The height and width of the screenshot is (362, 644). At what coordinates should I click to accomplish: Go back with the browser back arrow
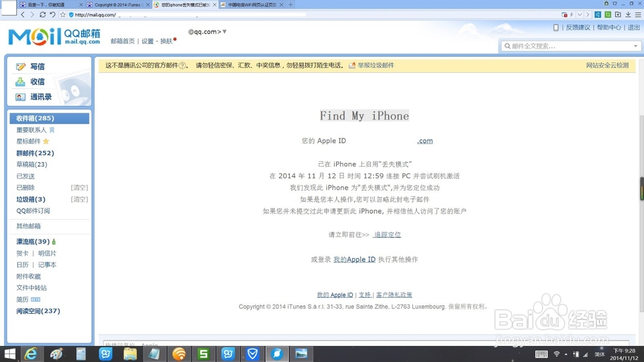(x=23, y=14)
